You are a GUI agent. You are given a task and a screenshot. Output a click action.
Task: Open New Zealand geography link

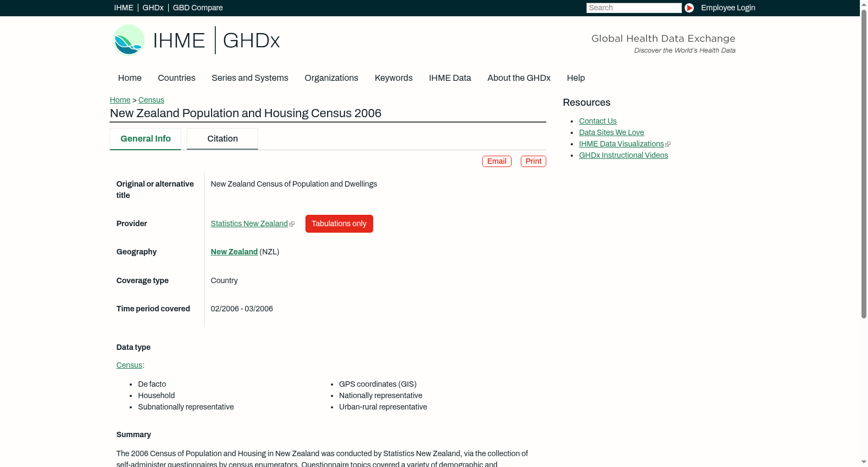coord(234,252)
